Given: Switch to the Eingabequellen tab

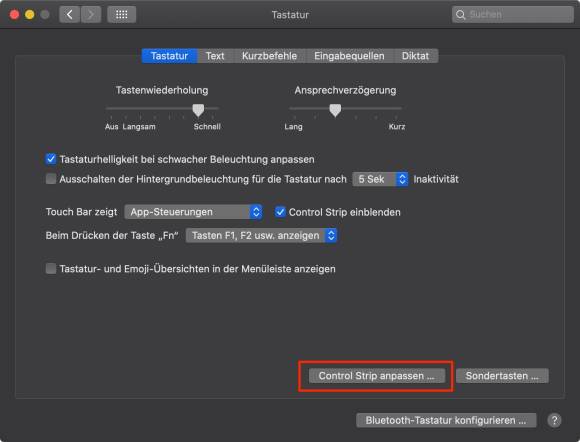Looking at the screenshot, I should [349, 56].
